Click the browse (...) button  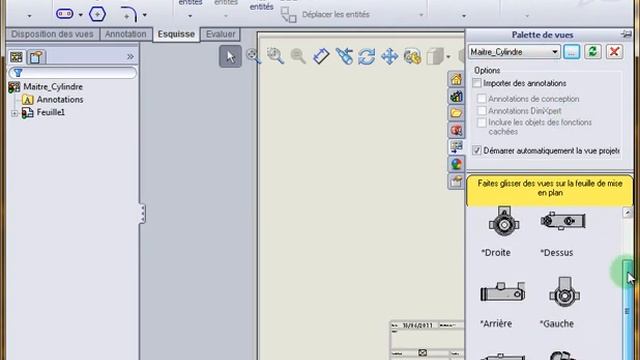pyautogui.click(x=571, y=52)
